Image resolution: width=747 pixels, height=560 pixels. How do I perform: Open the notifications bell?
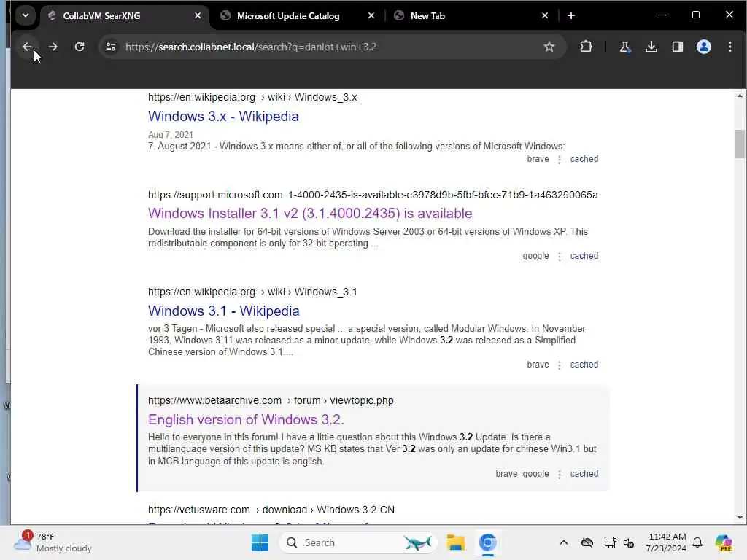coord(697,542)
